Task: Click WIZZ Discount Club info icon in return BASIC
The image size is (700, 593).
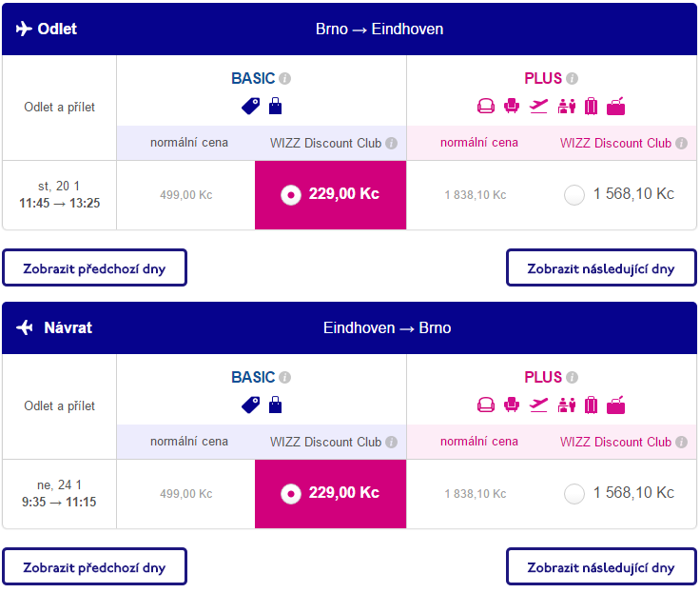Action: click(391, 442)
